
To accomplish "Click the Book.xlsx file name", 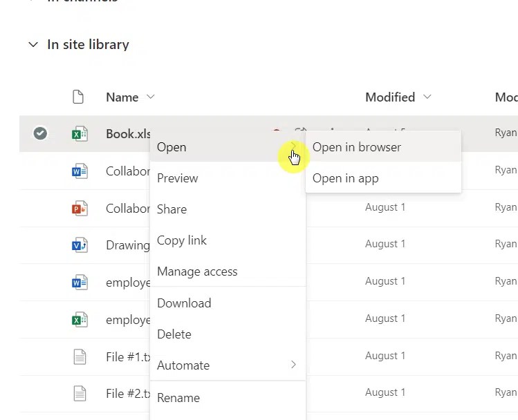I will coord(128,134).
